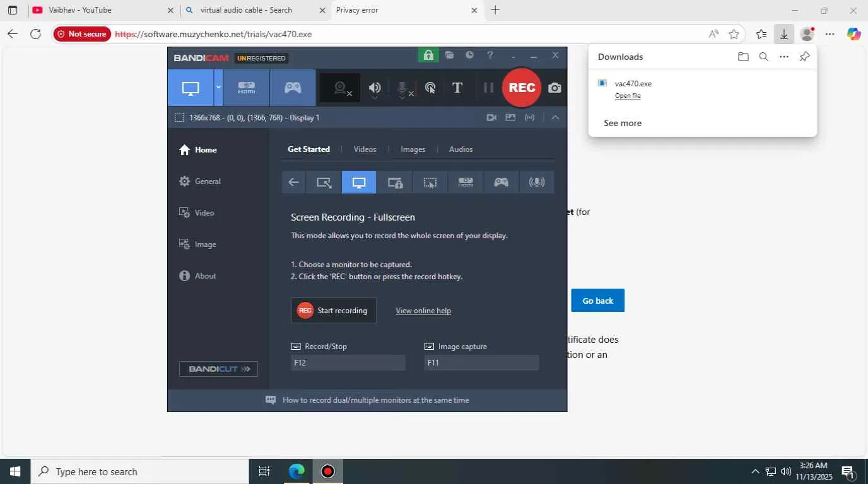Screen dimensions: 868x484
Task: Click the image icon in Bandicam status bar
Action: click(x=510, y=117)
